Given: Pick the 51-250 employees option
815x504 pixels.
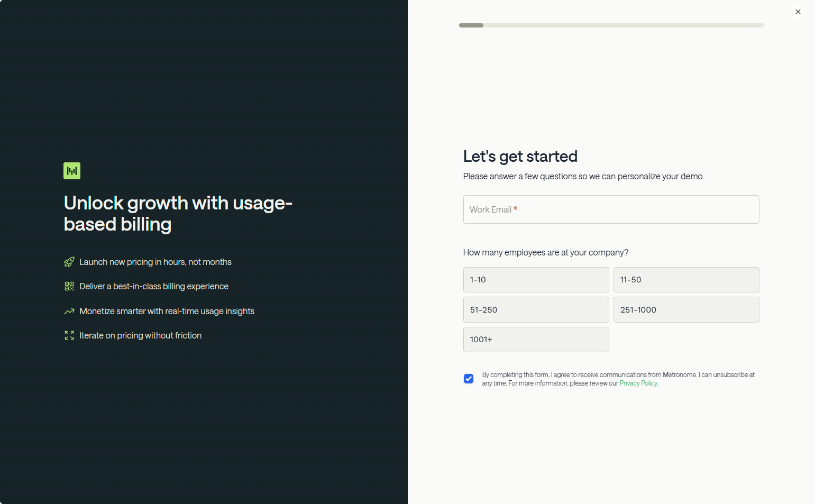Looking at the screenshot, I should tap(536, 310).
